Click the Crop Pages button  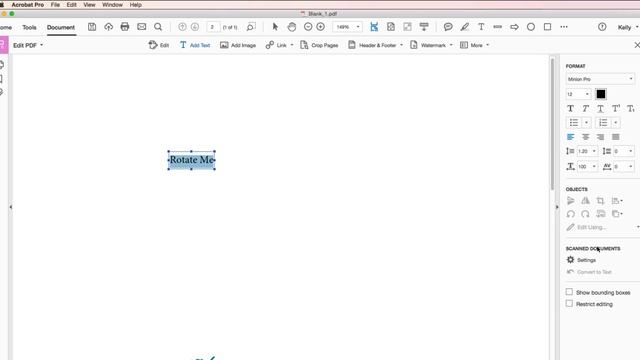tap(319, 45)
